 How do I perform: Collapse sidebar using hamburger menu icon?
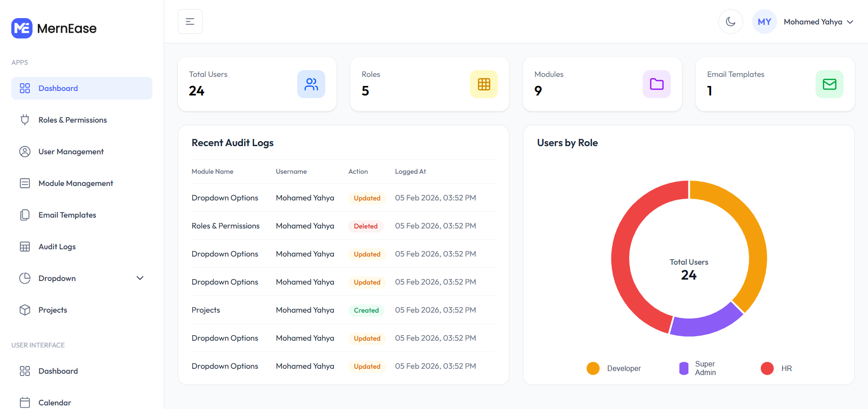[x=190, y=22]
